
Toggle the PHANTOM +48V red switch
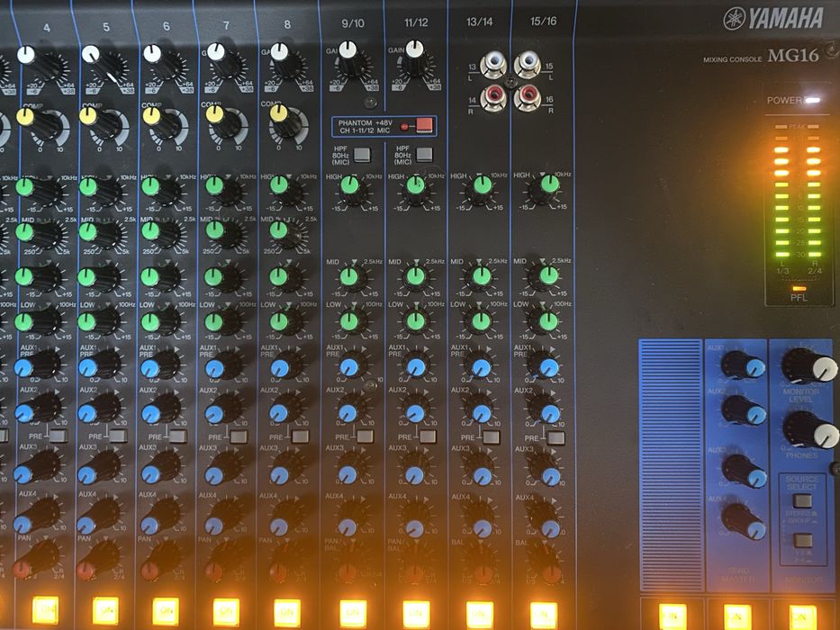(424, 125)
